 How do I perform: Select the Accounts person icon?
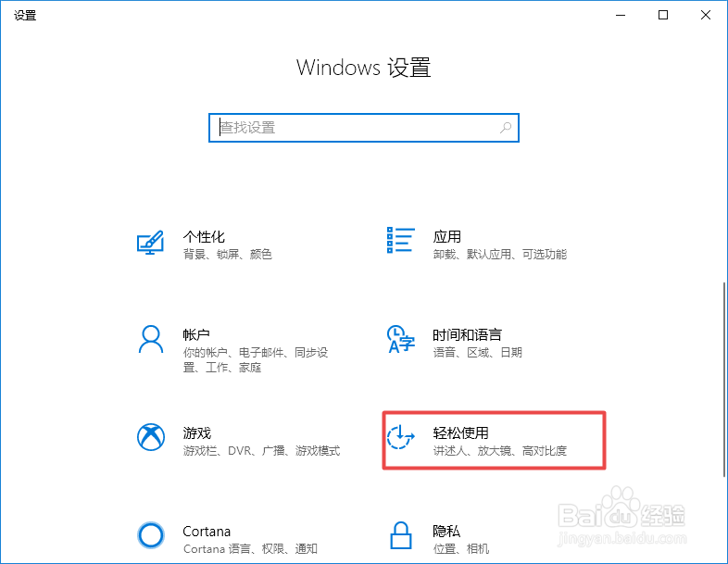[x=150, y=339]
